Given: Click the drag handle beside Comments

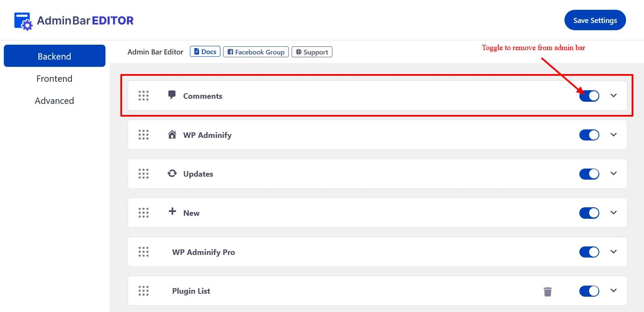Looking at the screenshot, I should coord(143,95).
